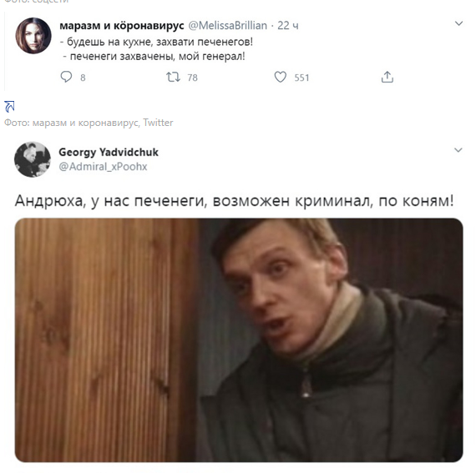Viewport: 476px width, 473px height.
Task: Click the retweet count 78
Action: pos(192,78)
